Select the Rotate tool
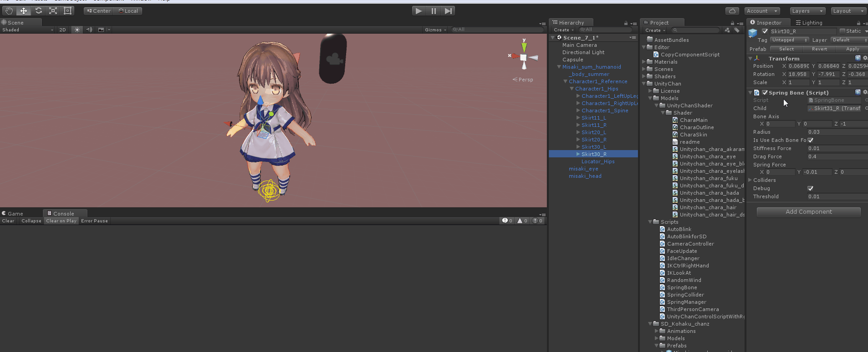868x352 pixels. [x=38, y=11]
